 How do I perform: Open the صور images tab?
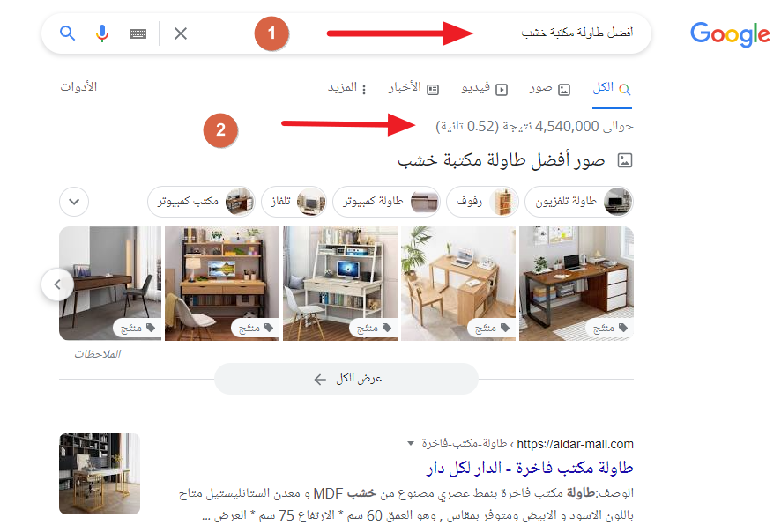[x=549, y=89]
